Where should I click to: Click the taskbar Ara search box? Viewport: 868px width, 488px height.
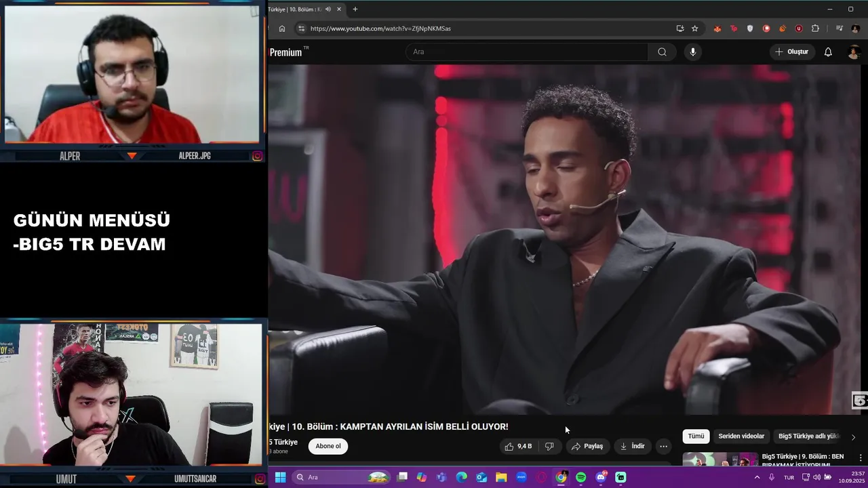pos(342,477)
